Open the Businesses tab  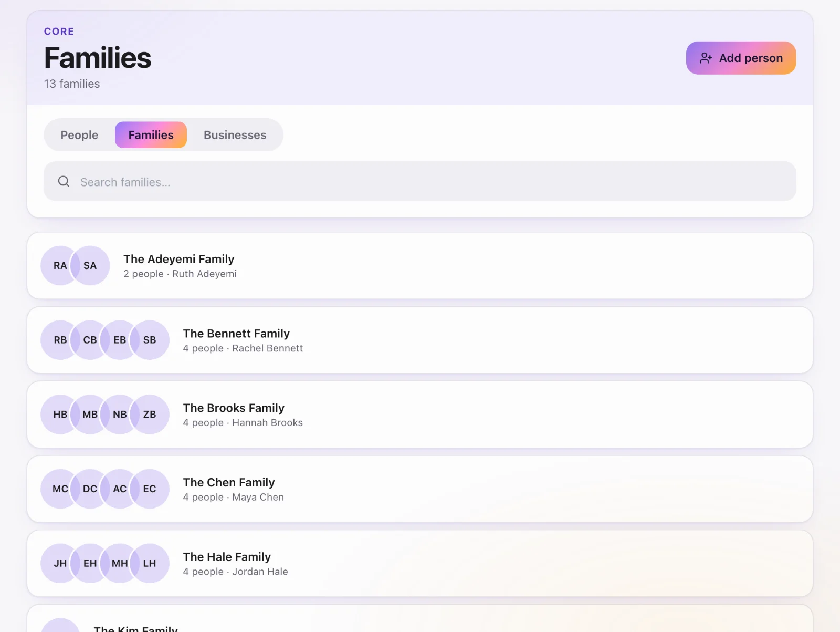235,135
